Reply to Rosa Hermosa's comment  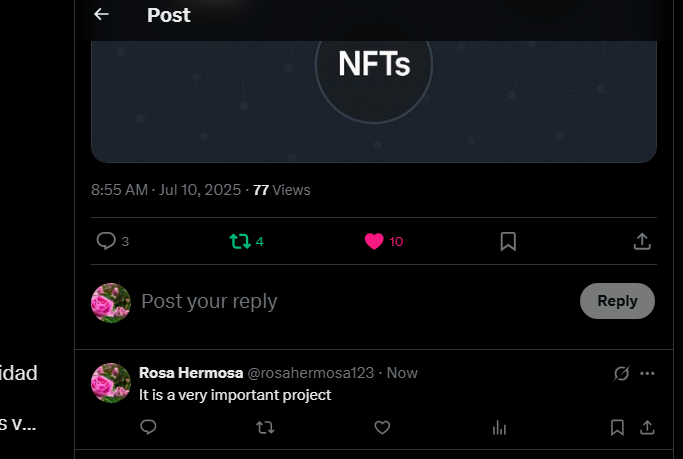(x=148, y=427)
